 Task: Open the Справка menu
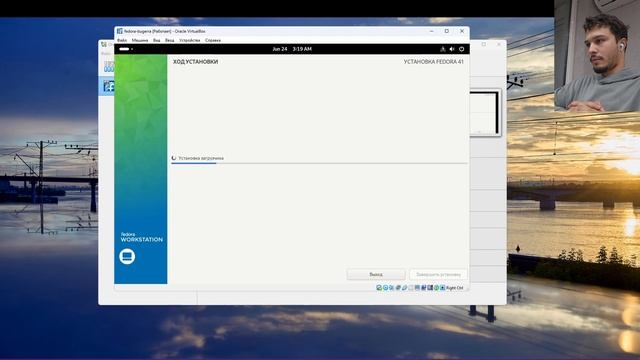click(x=213, y=40)
